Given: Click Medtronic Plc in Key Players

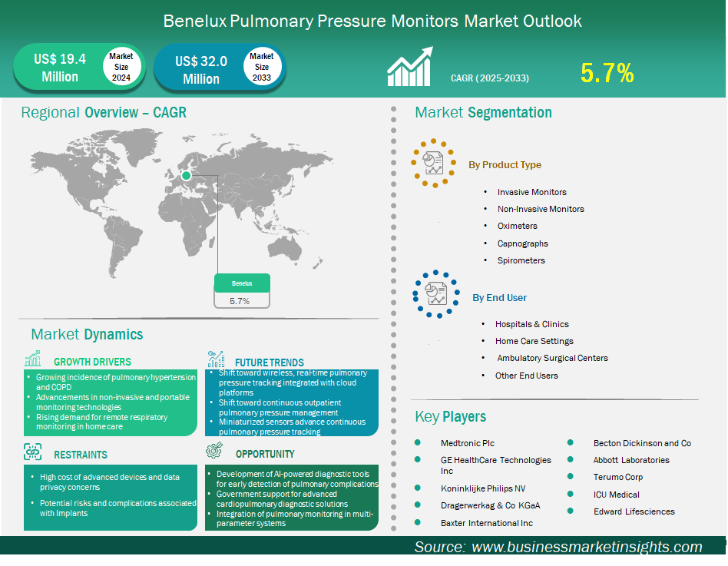Looking at the screenshot, I should (x=468, y=443).
